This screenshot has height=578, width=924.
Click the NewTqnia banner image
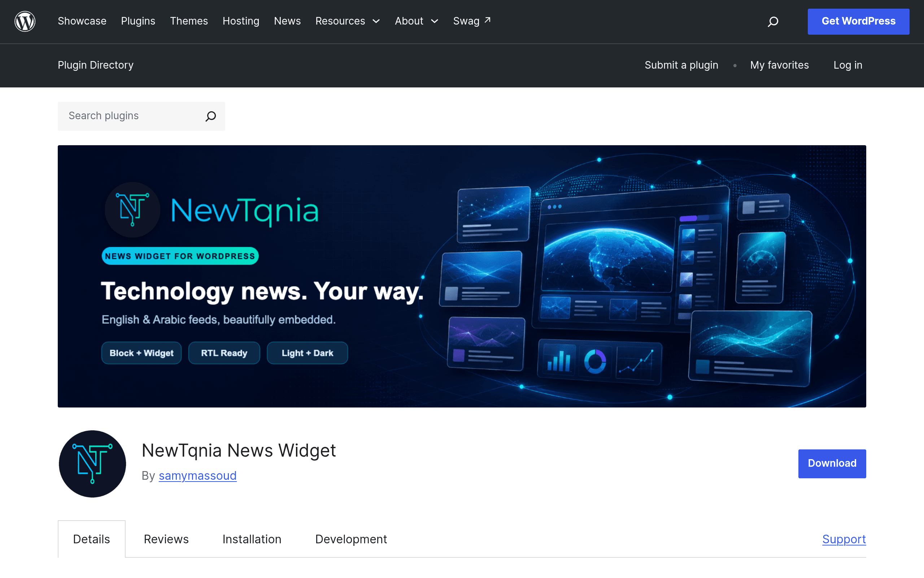tap(462, 276)
